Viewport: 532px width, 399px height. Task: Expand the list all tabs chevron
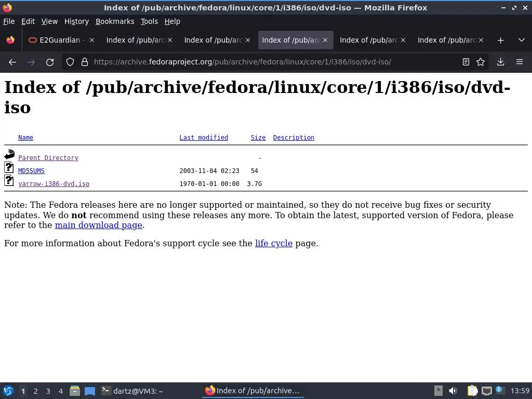(522, 40)
